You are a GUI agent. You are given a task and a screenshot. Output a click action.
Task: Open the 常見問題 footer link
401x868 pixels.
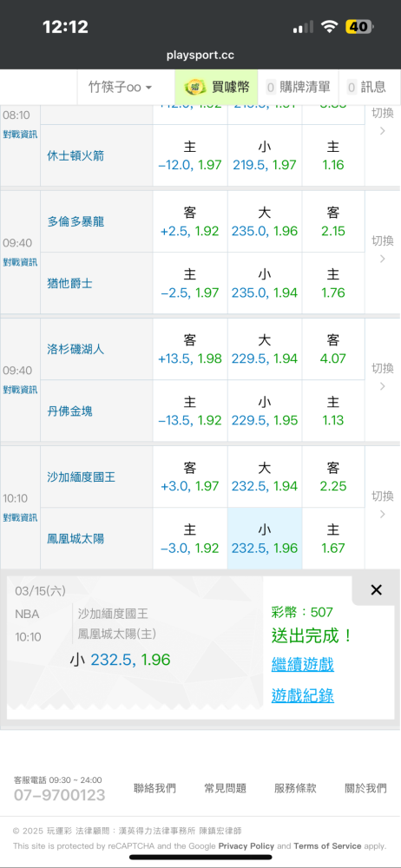click(225, 788)
